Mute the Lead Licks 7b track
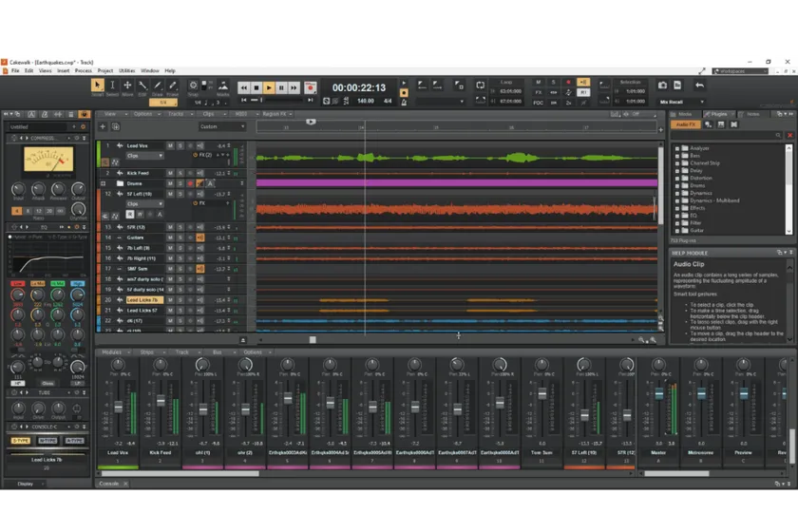The width and height of the screenshot is (798, 532). point(170,300)
